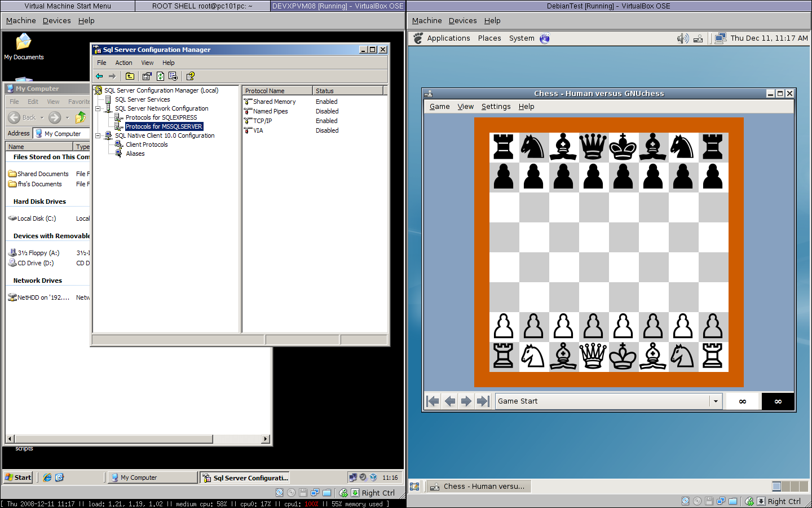812x508 pixels.
Task: Select the white king chess piece
Action: (623, 356)
